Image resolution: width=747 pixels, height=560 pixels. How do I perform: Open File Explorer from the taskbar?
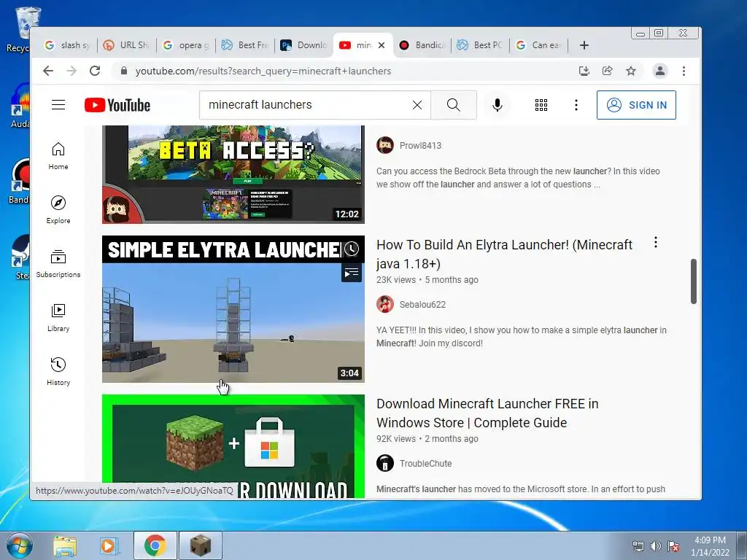click(x=65, y=546)
